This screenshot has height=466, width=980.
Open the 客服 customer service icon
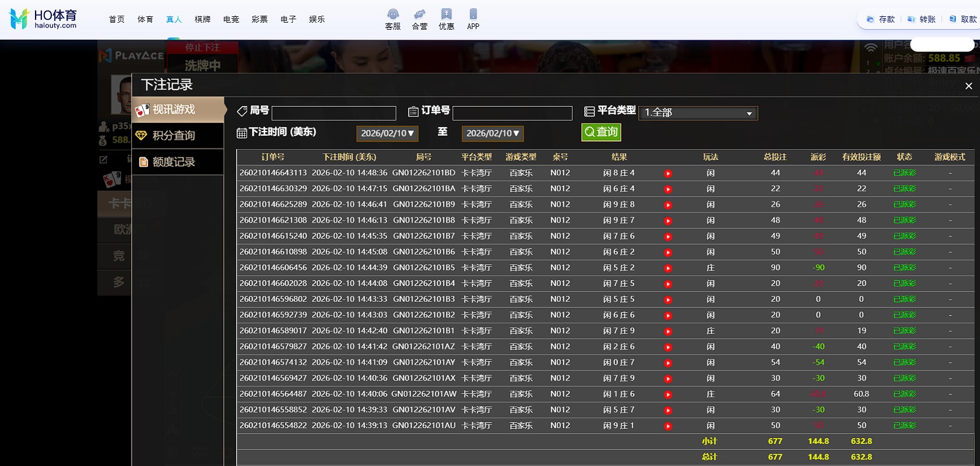point(393,19)
